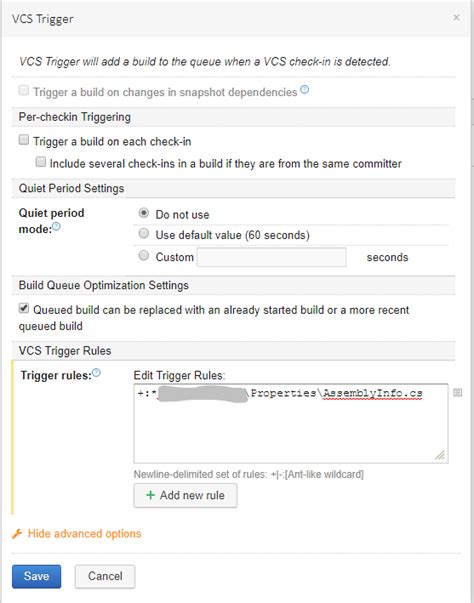
Task: Click the VCS tree picker icon beside rules box
Action: click(457, 393)
